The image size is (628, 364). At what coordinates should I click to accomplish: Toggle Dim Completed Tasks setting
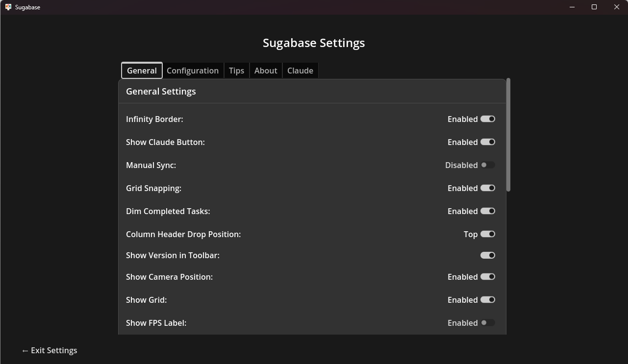[x=488, y=211]
